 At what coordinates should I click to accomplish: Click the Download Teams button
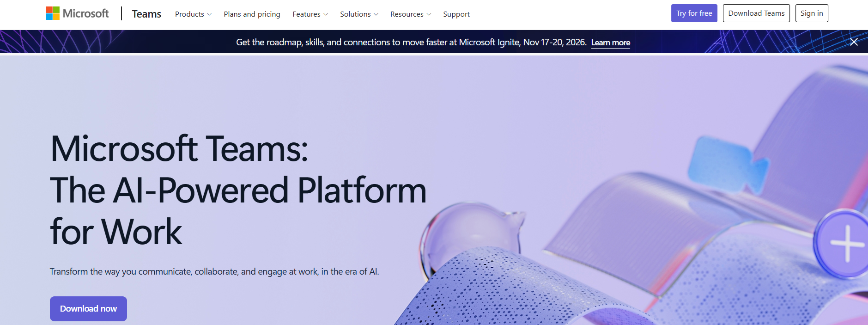click(x=756, y=13)
